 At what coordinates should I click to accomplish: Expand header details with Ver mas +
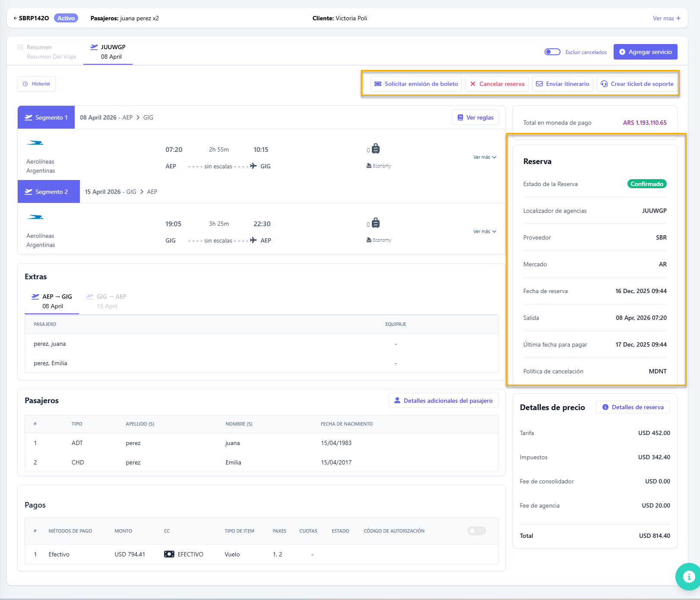(666, 18)
